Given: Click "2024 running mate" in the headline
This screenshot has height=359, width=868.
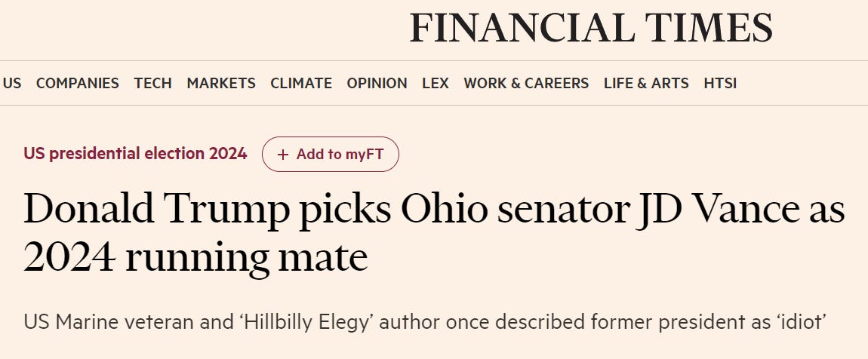Looking at the screenshot, I should (195, 258).
